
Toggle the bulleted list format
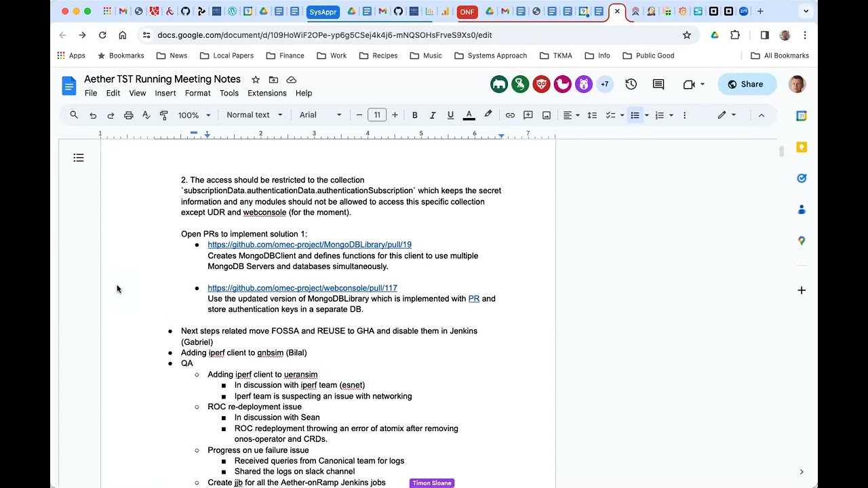[x=635, y=115]
